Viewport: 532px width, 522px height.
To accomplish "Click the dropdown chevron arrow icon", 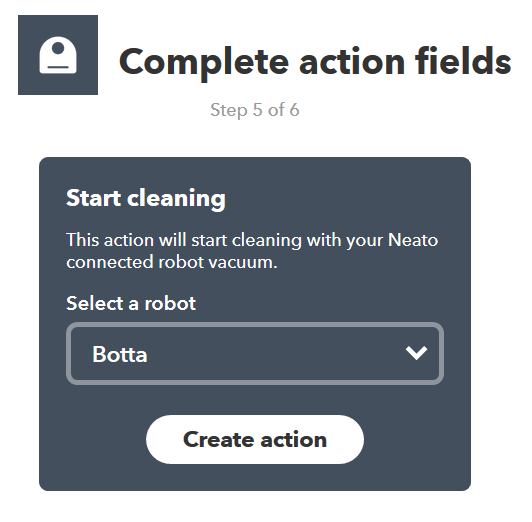I will 416,353.
